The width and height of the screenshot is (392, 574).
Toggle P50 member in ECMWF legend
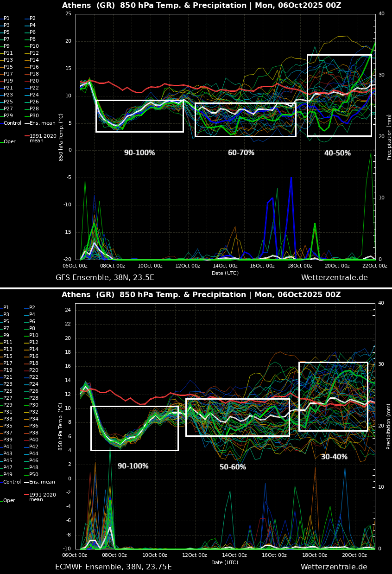(34, 475)
